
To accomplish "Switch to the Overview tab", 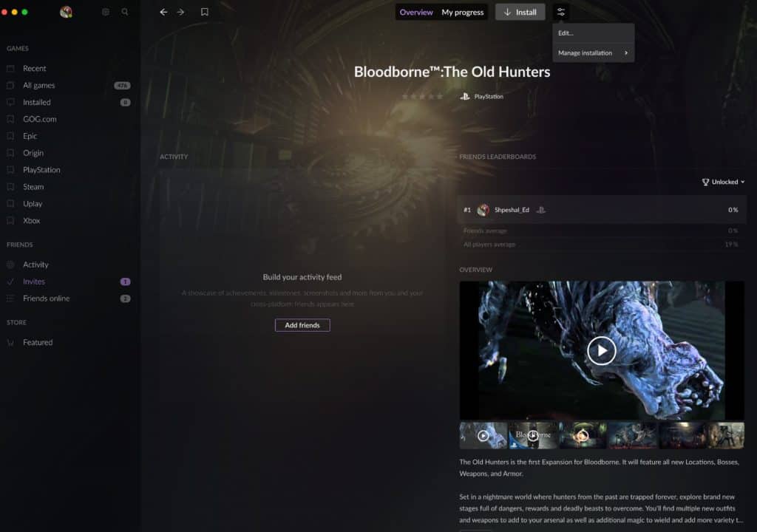I will click(416, 12).
